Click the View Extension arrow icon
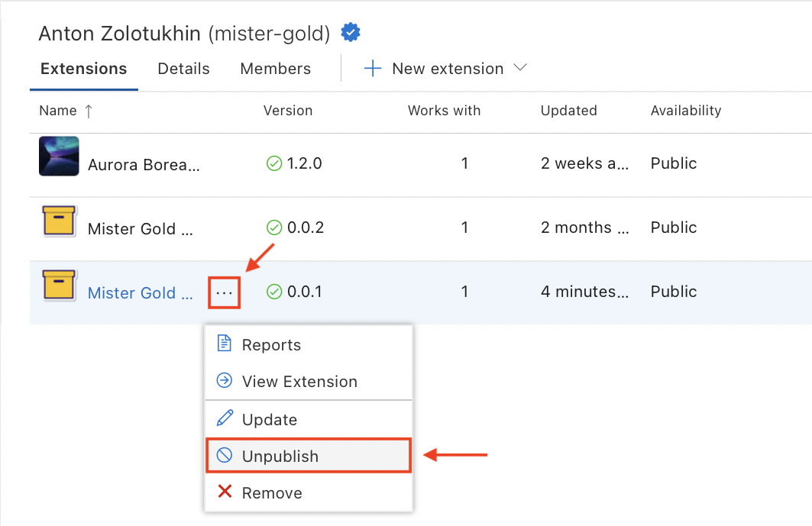Screen dimensions: 812x526 coord(225,380)
